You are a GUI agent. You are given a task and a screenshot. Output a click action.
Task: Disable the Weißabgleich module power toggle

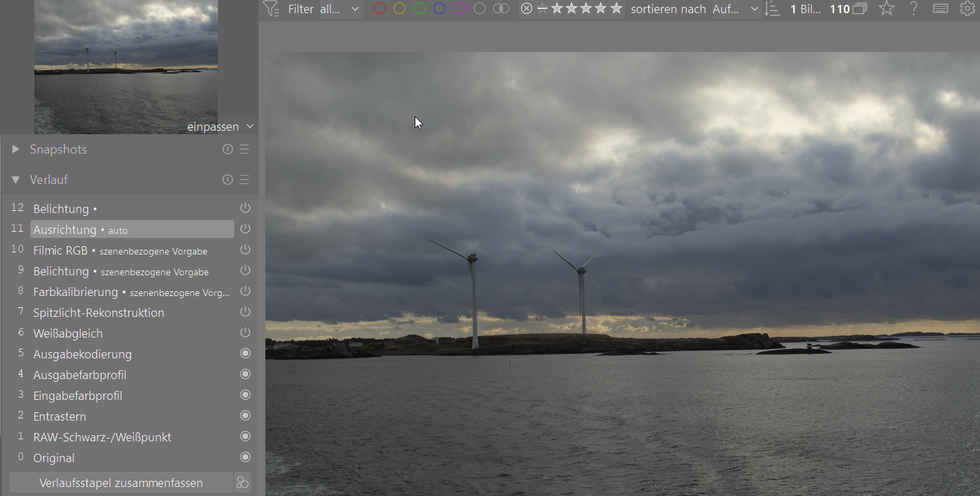pyautogui.click(x=245, y=333)
